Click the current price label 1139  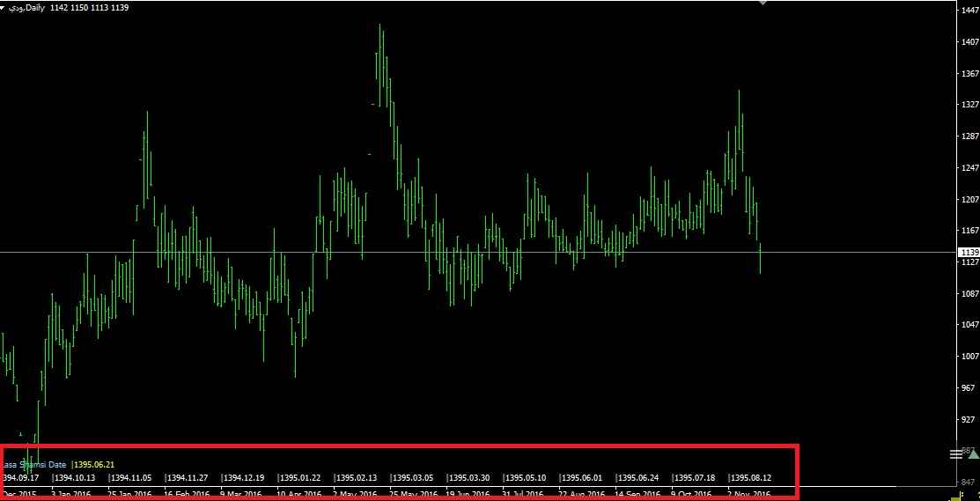[x=969, y=252]
